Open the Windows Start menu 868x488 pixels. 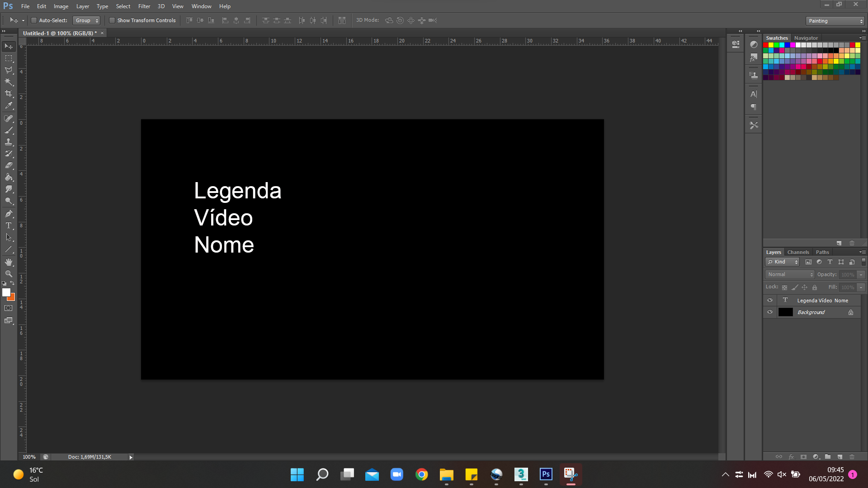(297, 474)
